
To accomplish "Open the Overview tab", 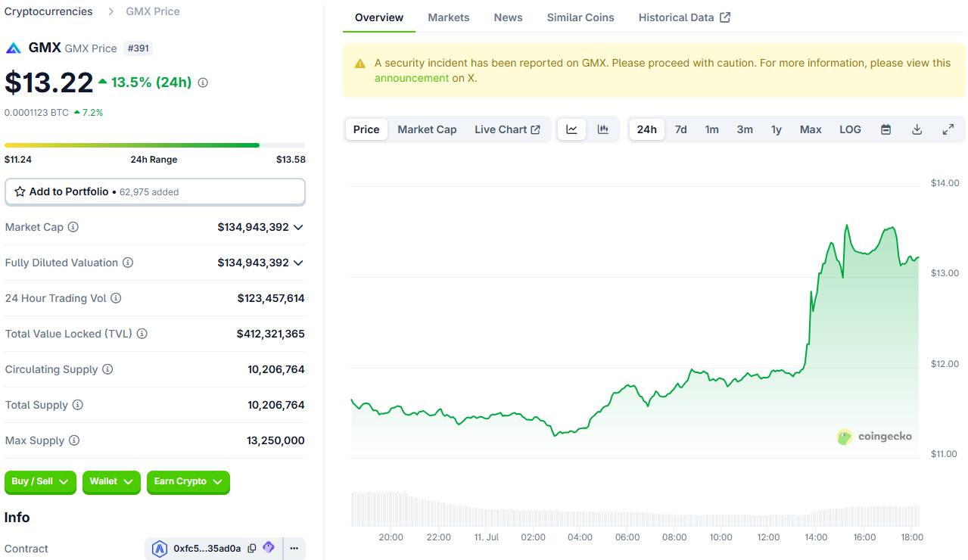I will click(x=379, y=17).
